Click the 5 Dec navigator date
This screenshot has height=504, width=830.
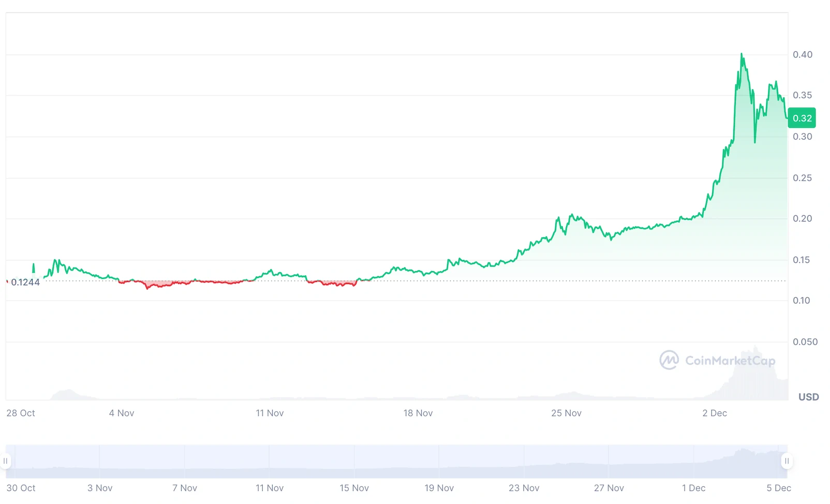tap(778, 488)
